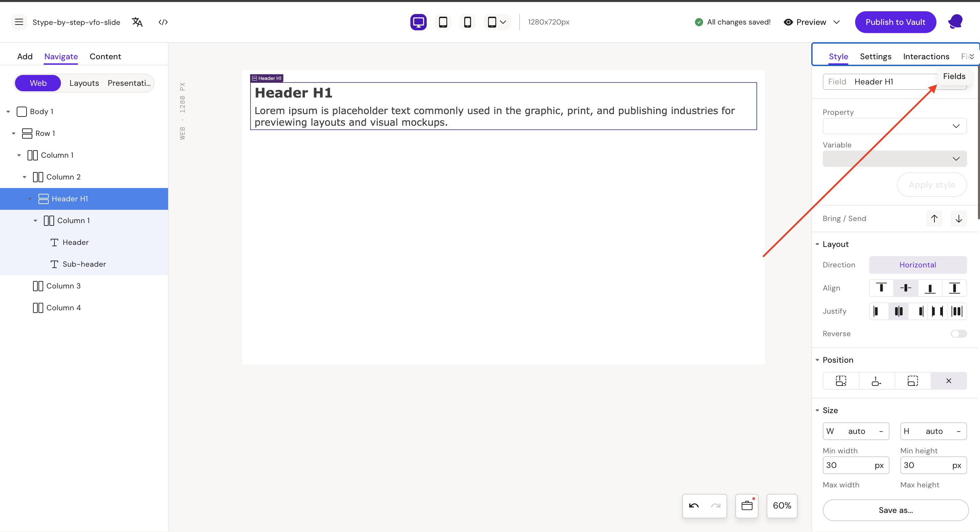Viewport: 980px width, 532px height.
Task: Select the Layouts mode pill
Action: 84,83
